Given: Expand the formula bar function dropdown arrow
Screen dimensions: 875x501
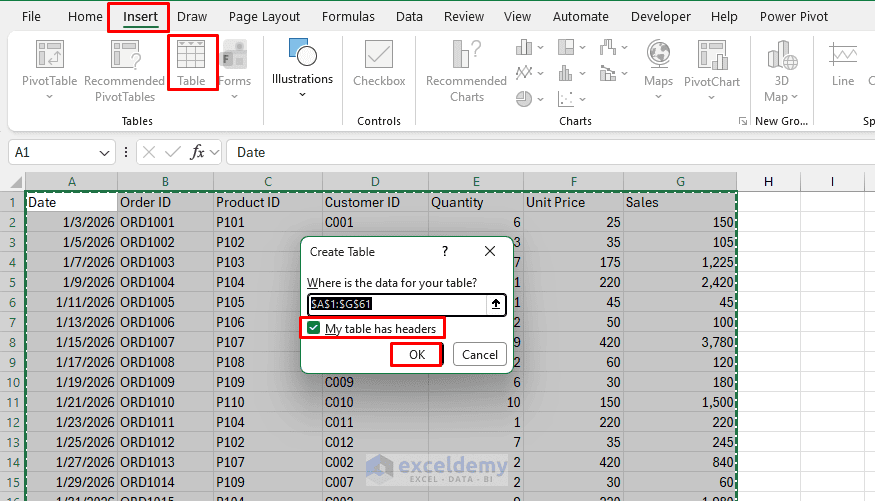Looking at the screenshot, I should tap(214, 152).
